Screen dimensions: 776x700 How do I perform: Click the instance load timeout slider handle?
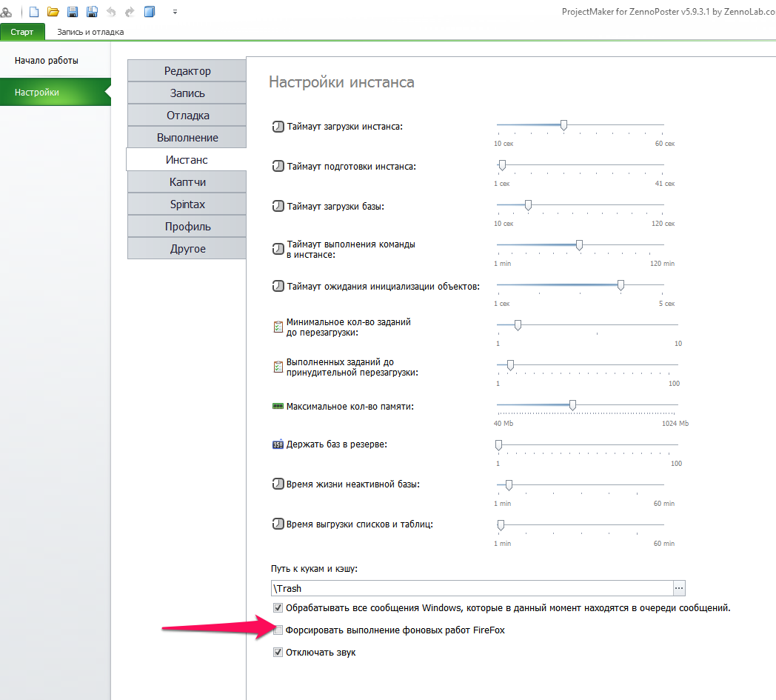pyautogui.click(x=563, y=125)
